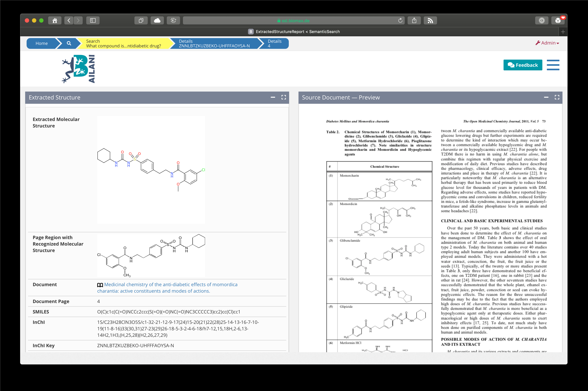Expand Extracted Structure panel to fullscreen
The image size is (588, 391).
tap(284, 97)
